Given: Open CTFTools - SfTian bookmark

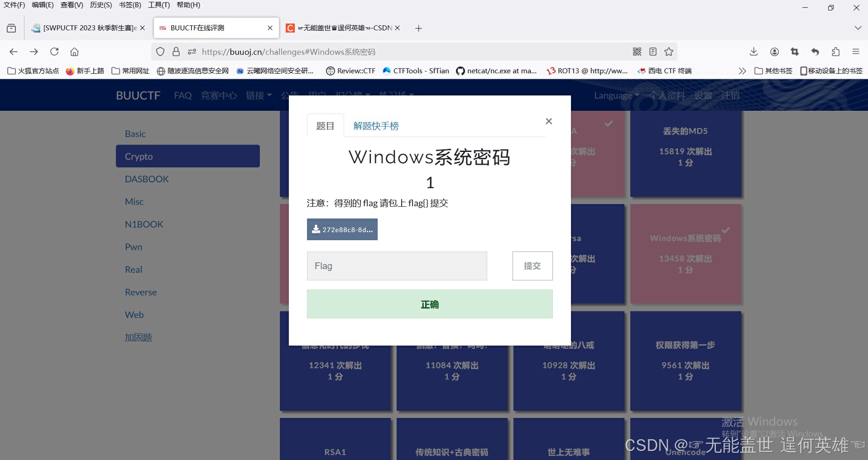Looking at the screenshot, I should click(x=416, y=71).
